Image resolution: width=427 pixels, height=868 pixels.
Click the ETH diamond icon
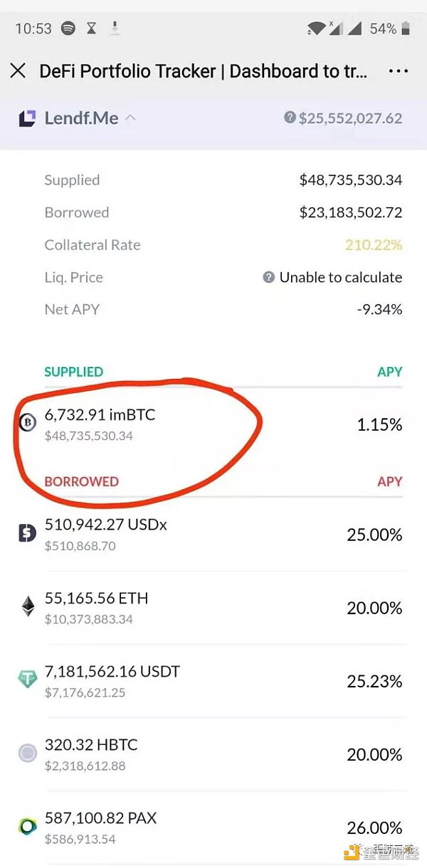click(27, 607)
